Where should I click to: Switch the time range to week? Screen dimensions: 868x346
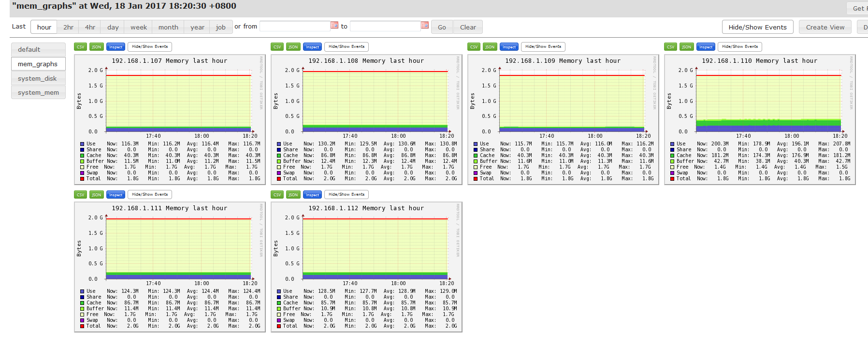pos(139,27)
